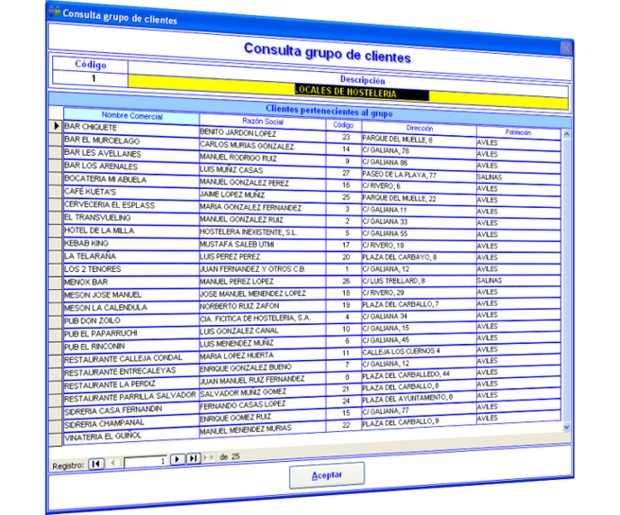Image resolution: width=620 pixels, height=515 pixels.
Task: Click razón social HOSTELERA INEXISTENTE, S.L.
Action: tap(249, 232)
